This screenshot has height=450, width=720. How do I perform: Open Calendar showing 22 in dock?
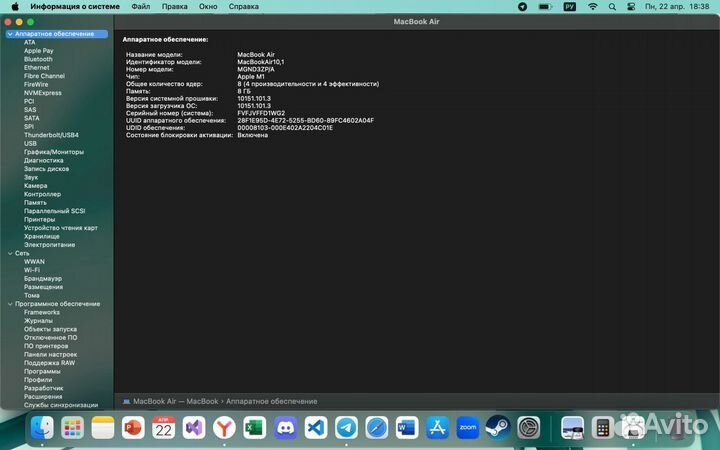(163, 428)
